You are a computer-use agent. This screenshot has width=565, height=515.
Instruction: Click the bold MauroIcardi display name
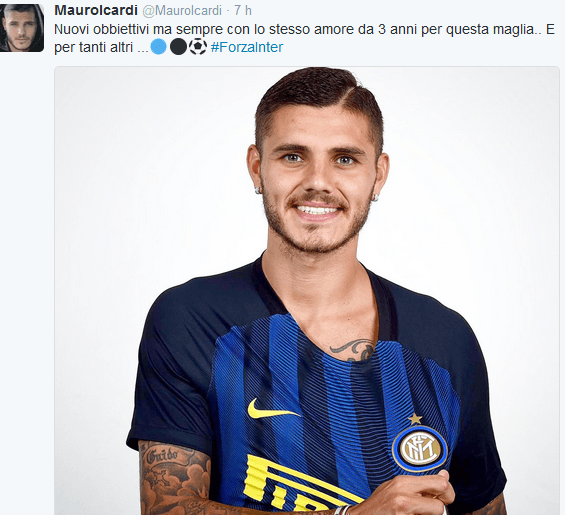96,10
